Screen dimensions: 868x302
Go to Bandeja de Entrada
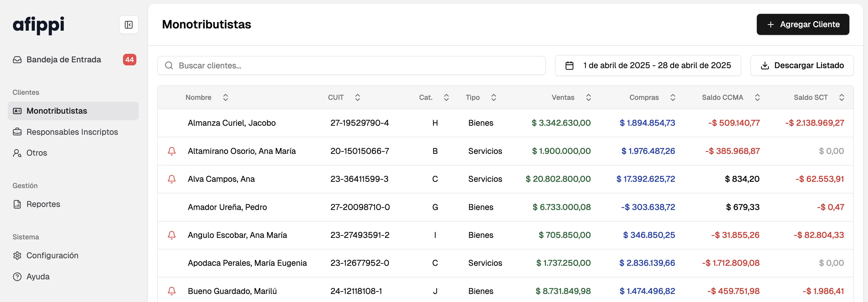tap(64, 60)
